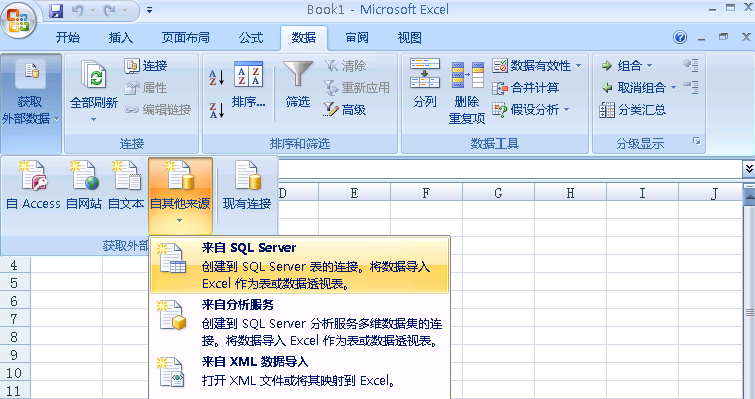Click the 组合 group button

[621, 65]
